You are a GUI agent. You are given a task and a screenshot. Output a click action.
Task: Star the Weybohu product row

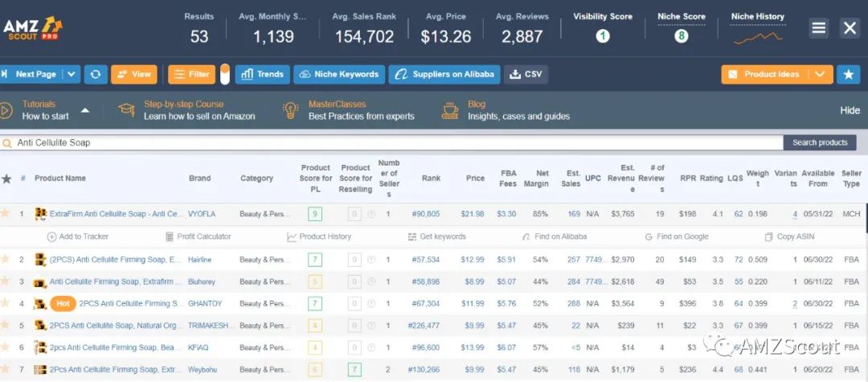pos(5,369)
